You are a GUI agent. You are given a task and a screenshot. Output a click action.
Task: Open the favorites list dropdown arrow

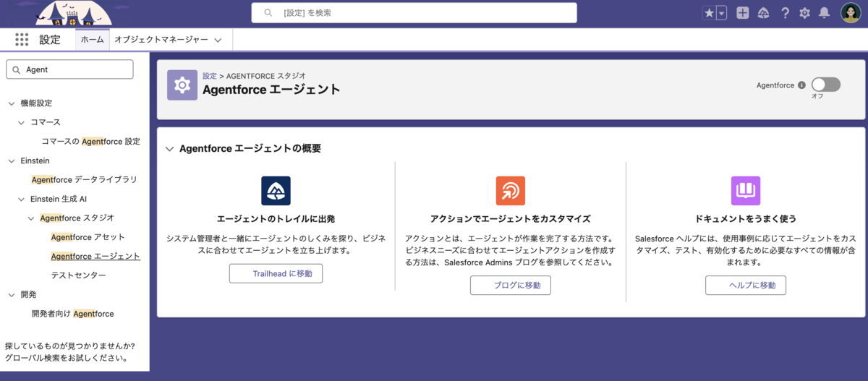[x=721, y=13]
